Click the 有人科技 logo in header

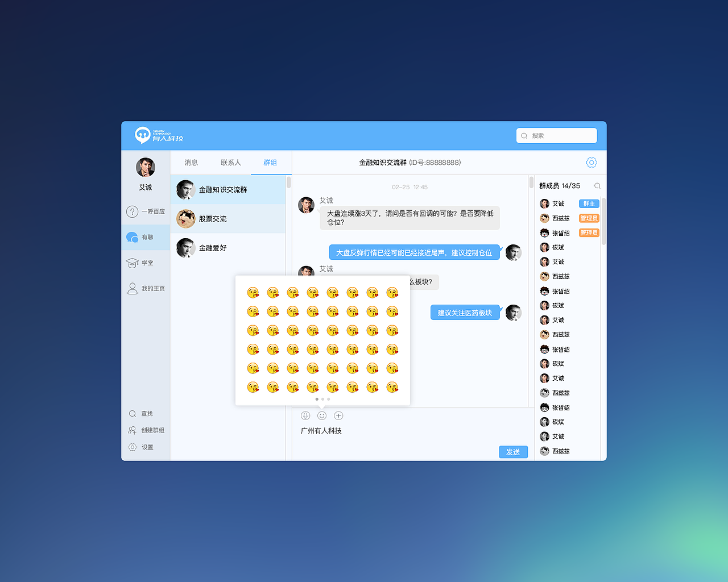[159, 135]
